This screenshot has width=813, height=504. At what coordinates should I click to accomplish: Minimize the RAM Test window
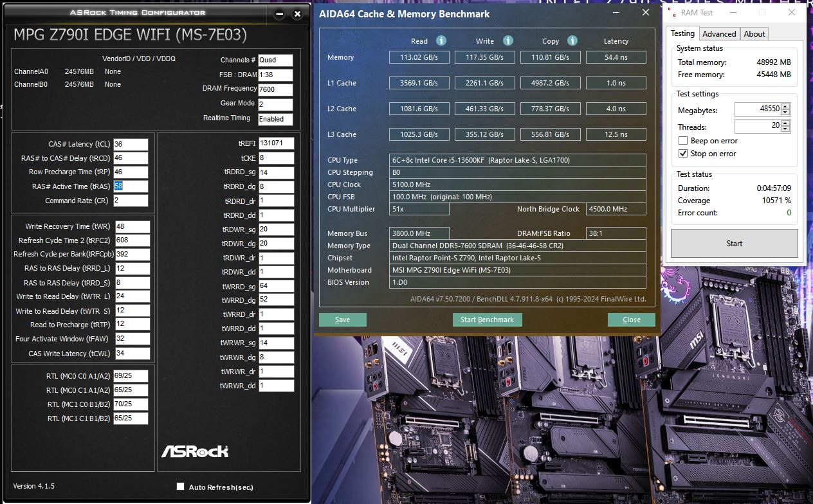pos(733,12)
